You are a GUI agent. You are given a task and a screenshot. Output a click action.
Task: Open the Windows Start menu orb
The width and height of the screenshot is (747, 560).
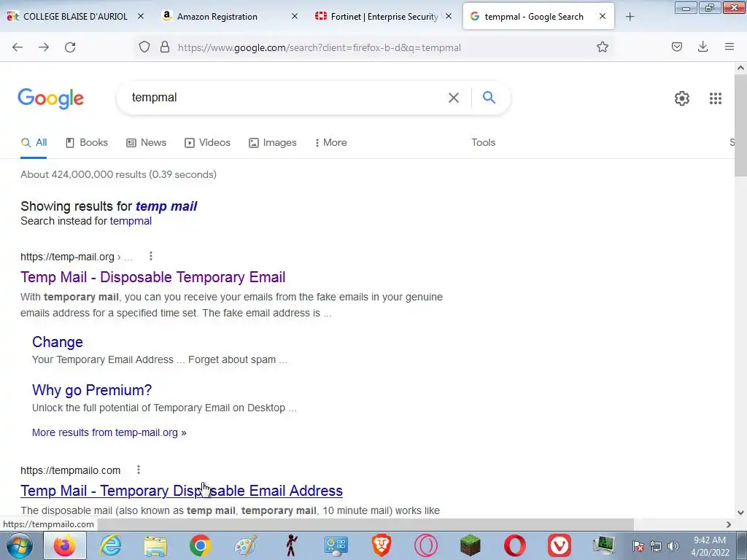click(x=19, y=545)
